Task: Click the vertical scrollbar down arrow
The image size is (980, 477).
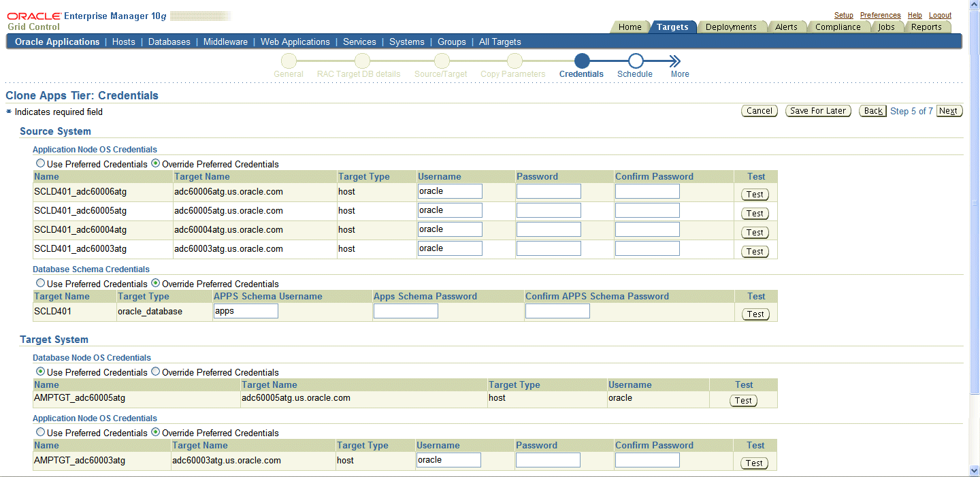Action: [975, 470]
